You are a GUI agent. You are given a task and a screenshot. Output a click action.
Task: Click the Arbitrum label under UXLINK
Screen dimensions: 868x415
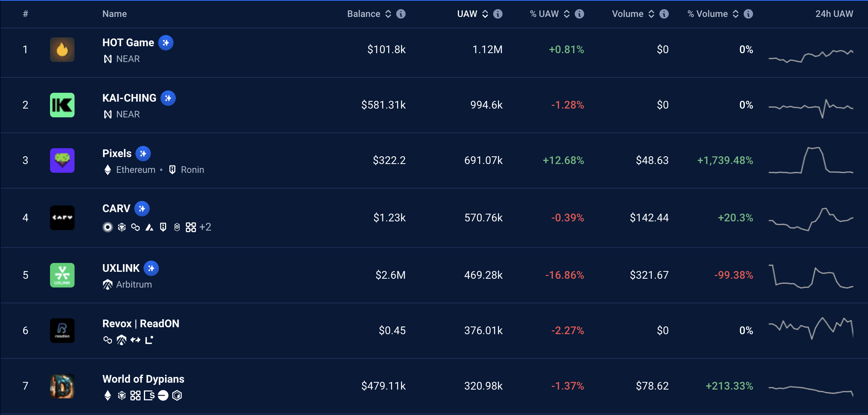tap(134, 284)
